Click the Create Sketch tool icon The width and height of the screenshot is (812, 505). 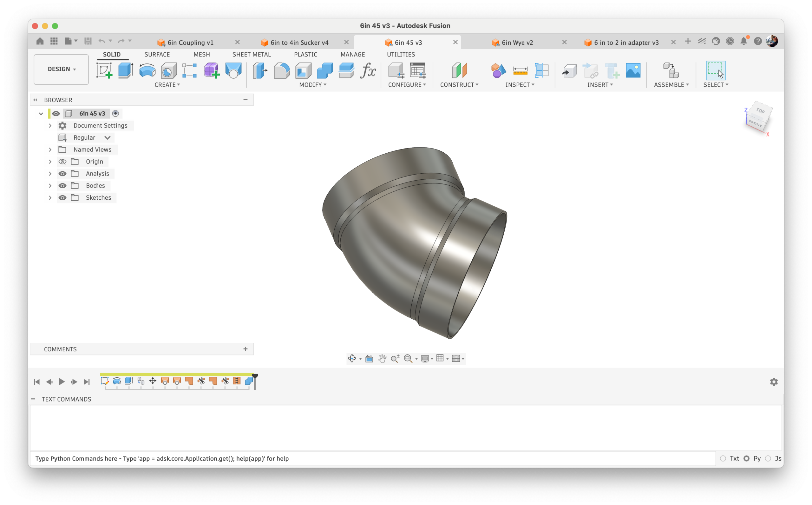(104, 70)
